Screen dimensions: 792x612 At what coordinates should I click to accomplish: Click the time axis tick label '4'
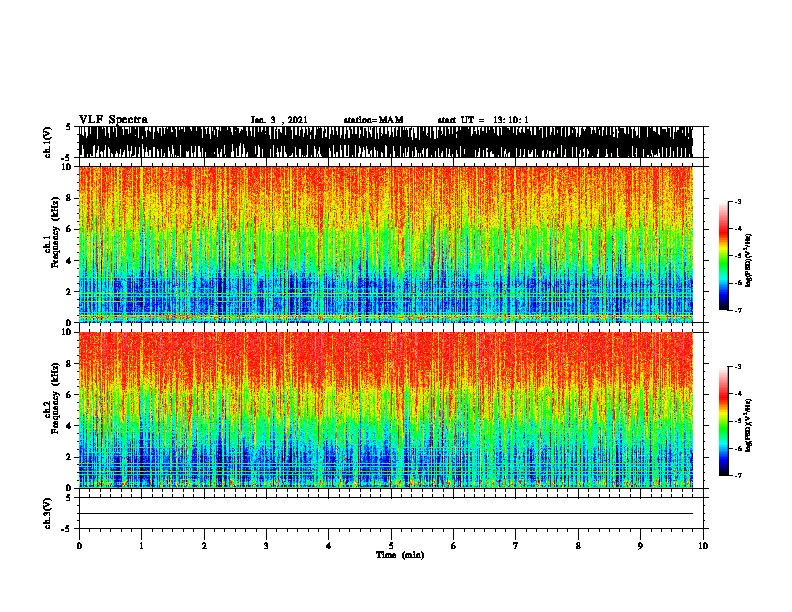pyautogui.click(x=329, y=546)
